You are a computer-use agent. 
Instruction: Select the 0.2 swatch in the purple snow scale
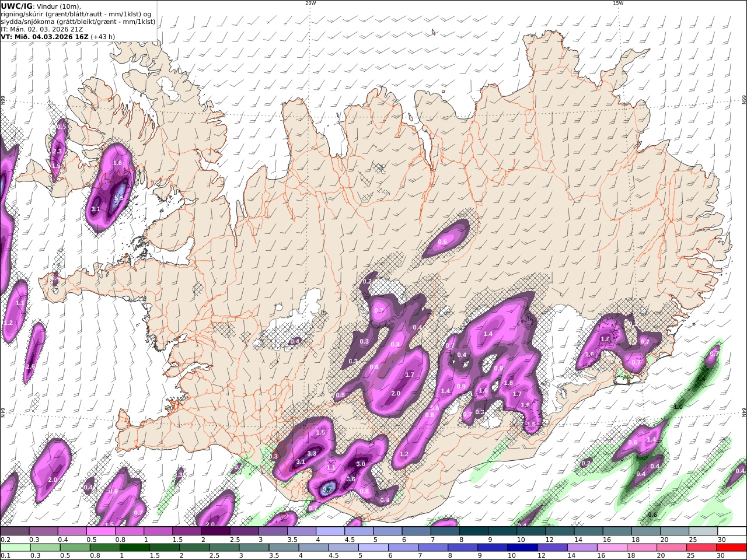(x=15, y=531)
